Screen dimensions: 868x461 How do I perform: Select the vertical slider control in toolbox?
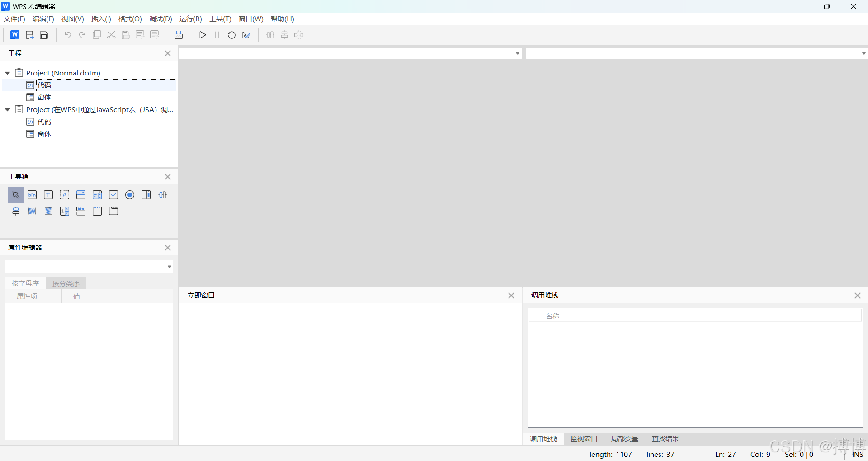[16, 211]
